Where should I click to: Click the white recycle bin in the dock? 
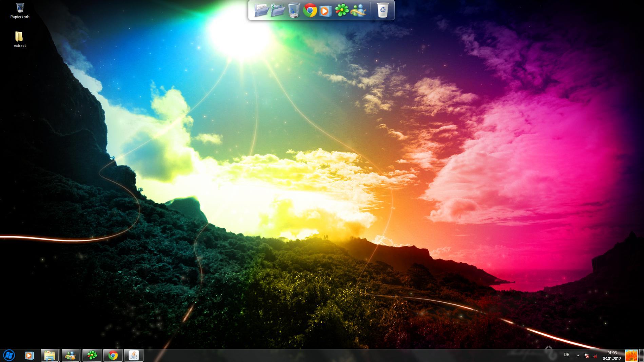(383, 10)
